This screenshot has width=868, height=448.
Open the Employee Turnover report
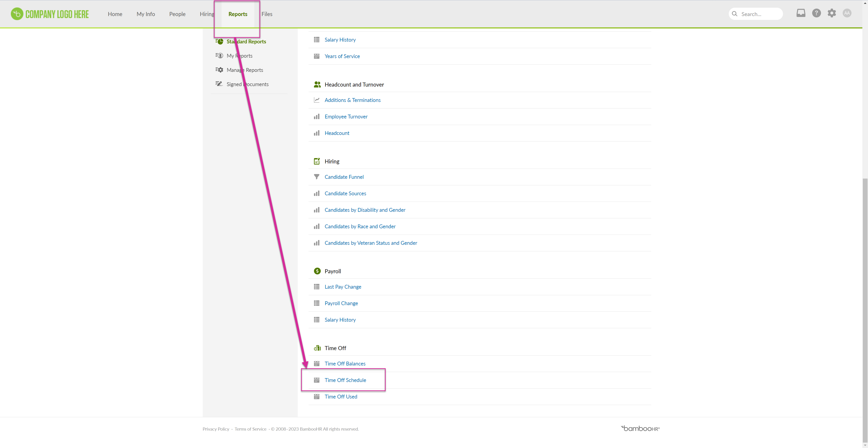point(346,117)
